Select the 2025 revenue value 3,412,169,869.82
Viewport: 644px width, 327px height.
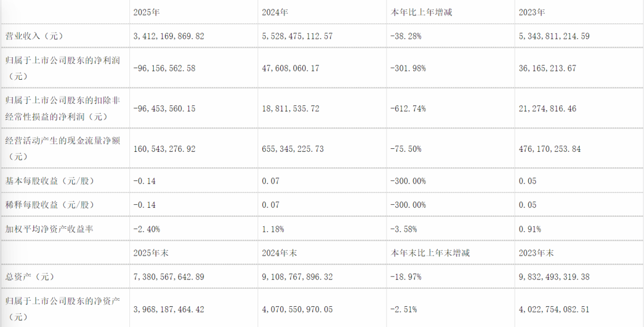(170, 36)
